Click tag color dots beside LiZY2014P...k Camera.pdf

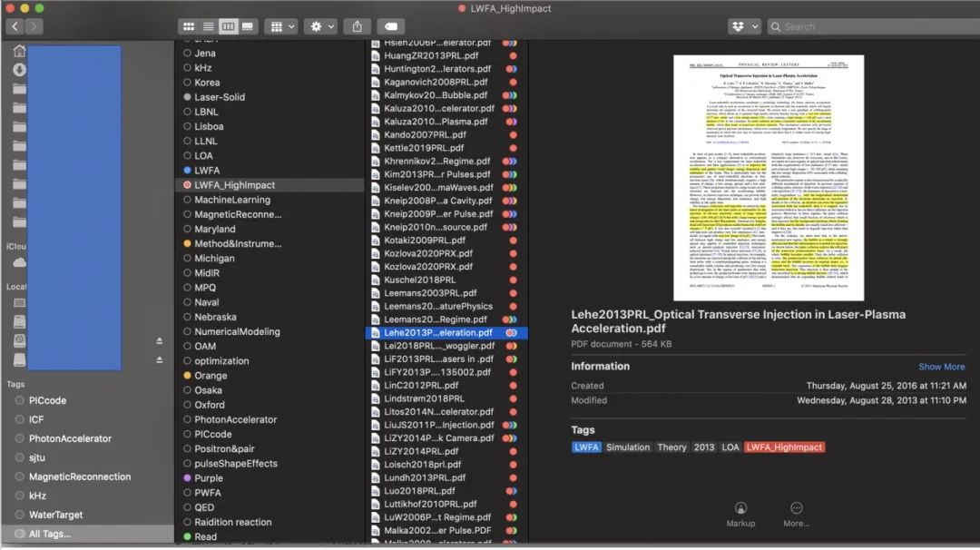[510, 438]
